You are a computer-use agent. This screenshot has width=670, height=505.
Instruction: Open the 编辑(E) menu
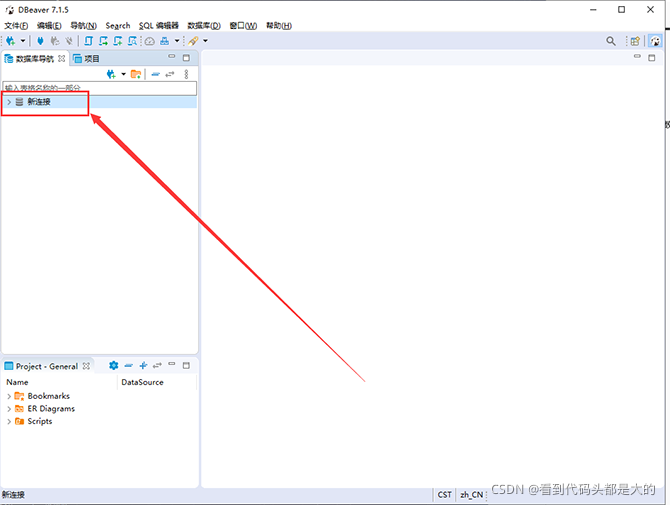pos(49,26)
